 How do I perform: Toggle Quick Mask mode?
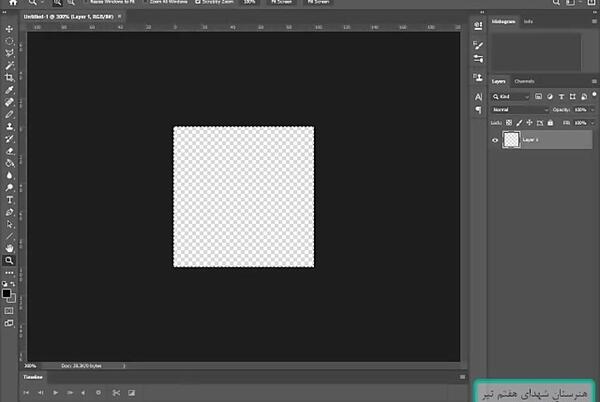tap(9, 311)
